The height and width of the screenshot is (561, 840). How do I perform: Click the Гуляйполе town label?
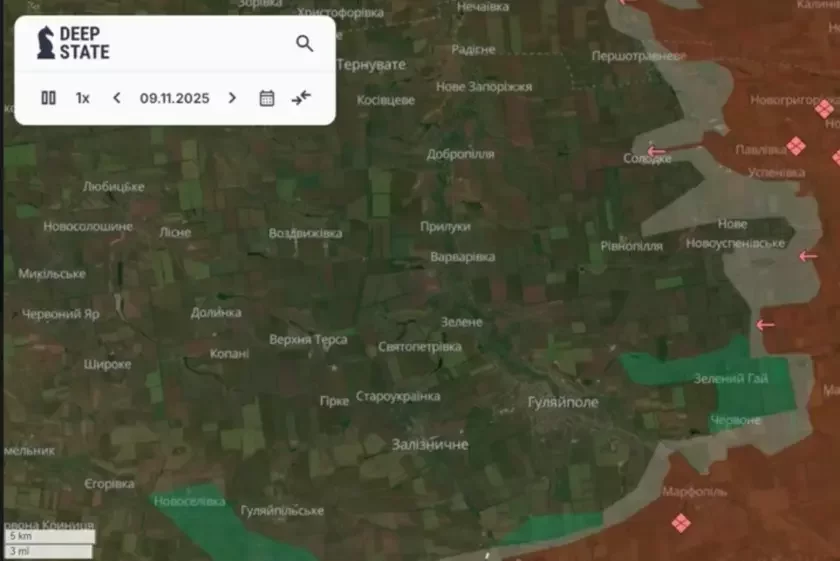562,402
